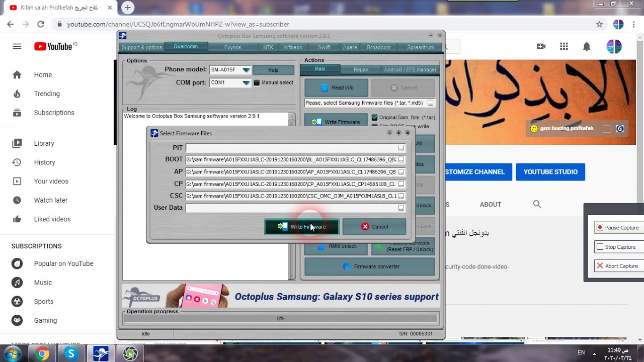Viewport: 644px width, 362px height.
Task: Click the User Data path field
Action: [291, 208]
